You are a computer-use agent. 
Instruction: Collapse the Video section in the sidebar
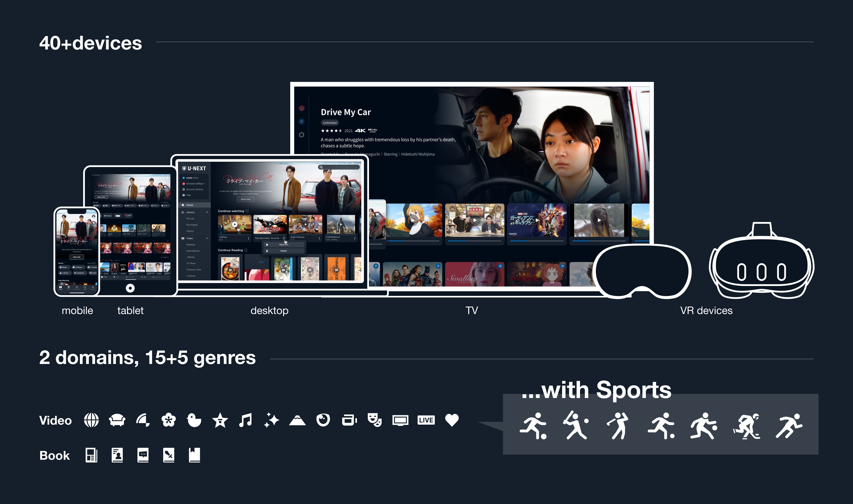(x=207, y=238)
